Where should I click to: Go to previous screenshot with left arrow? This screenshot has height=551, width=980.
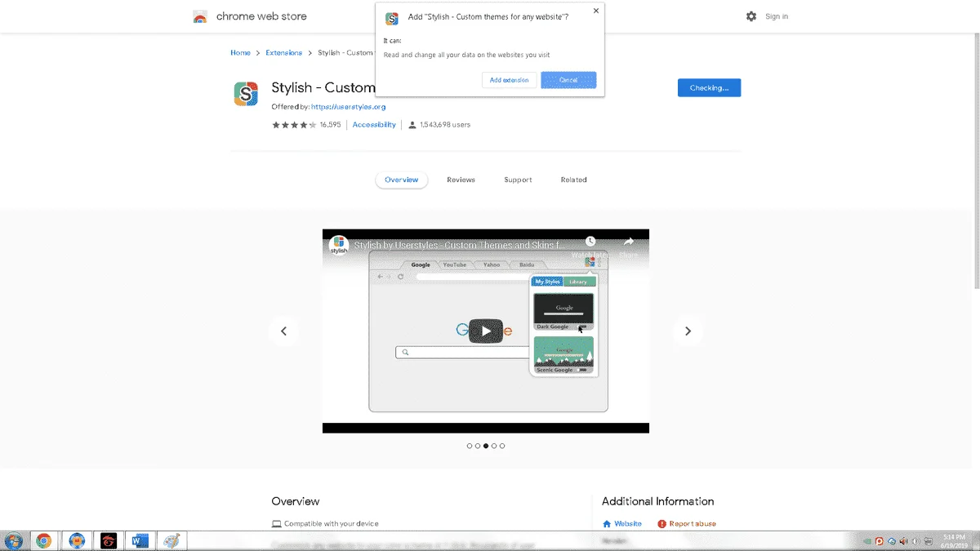(283, 331)
